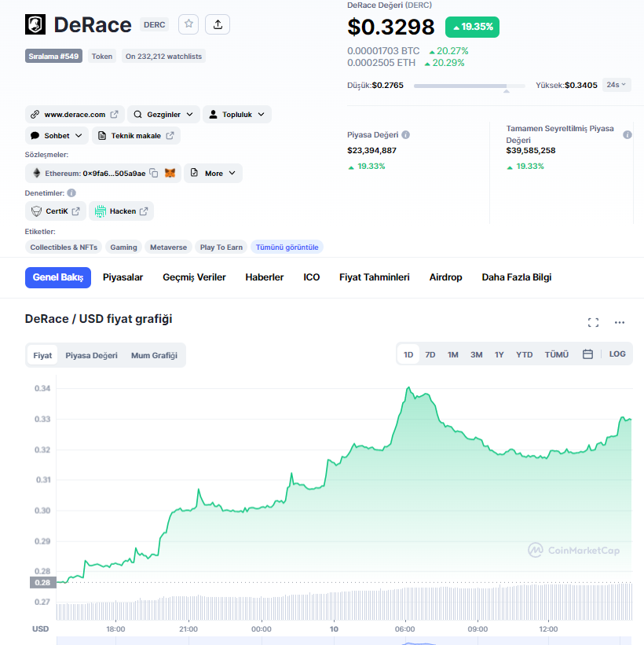Expand the Gezginler dropdown
This screenshot has height=645, width=644.
click(163, 115)
